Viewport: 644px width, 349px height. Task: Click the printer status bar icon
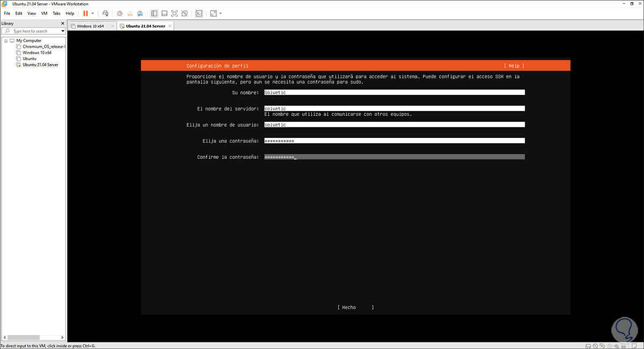tap(610, 346)
